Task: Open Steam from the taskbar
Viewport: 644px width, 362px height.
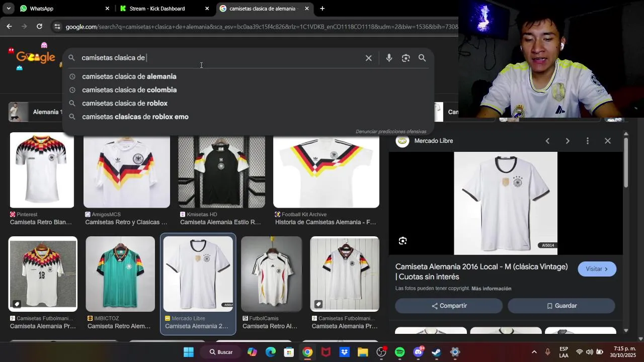Action: click(436, 352)
